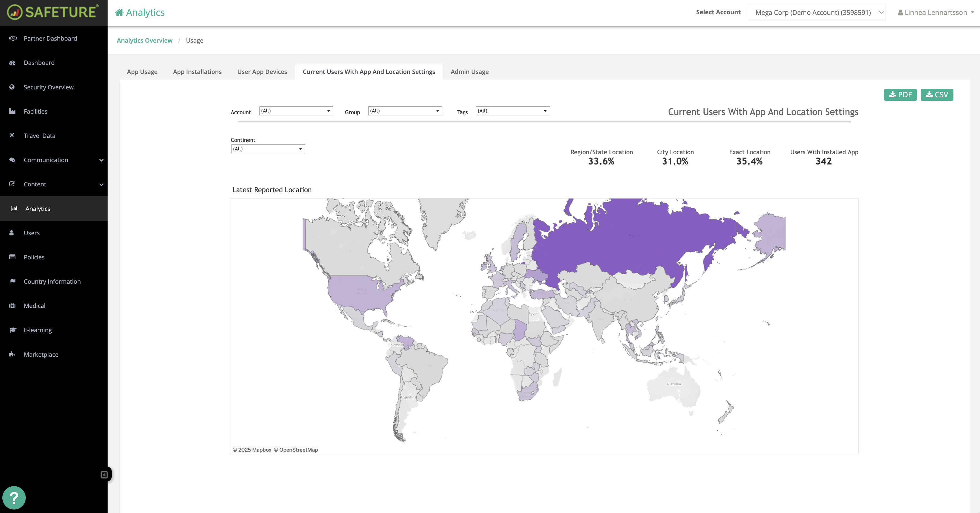Click the Analytics Overview breadcrumb link
Image resolution: width=980 pixels, height=513 pixels.
coord(144,40)
